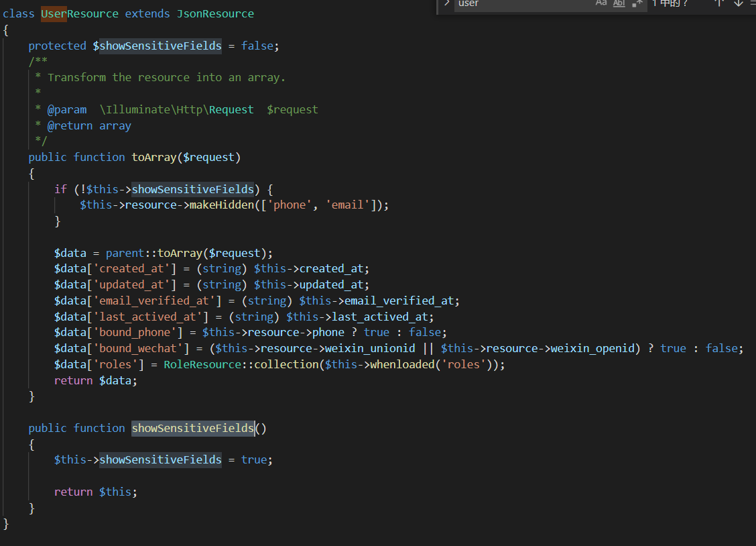Click the "return $this;" statement

[95, 492]
